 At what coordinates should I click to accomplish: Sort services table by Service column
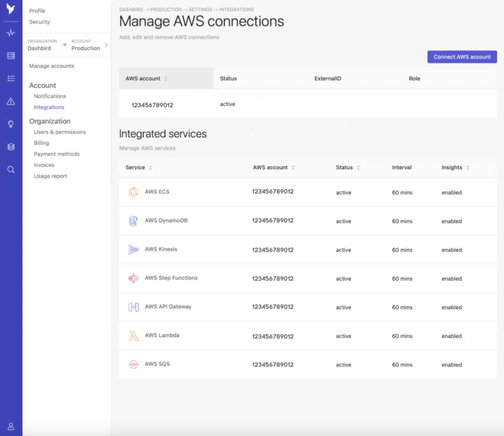(x=151, y=168)
